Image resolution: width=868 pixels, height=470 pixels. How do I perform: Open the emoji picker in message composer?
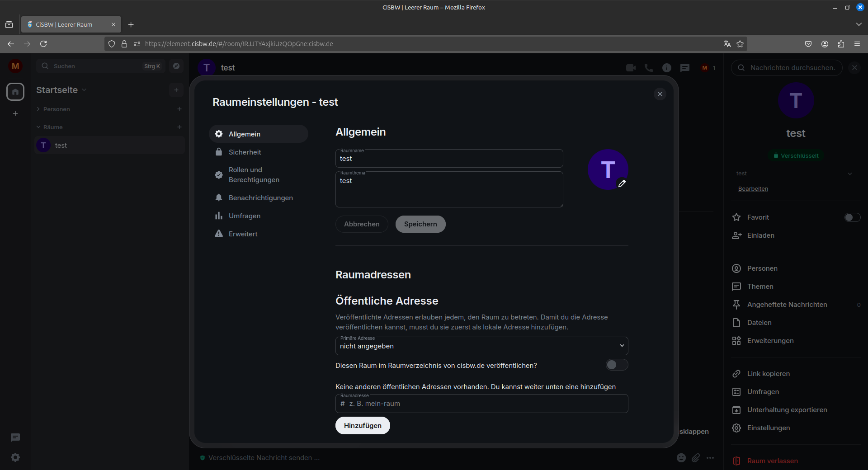tap(681, 458)
